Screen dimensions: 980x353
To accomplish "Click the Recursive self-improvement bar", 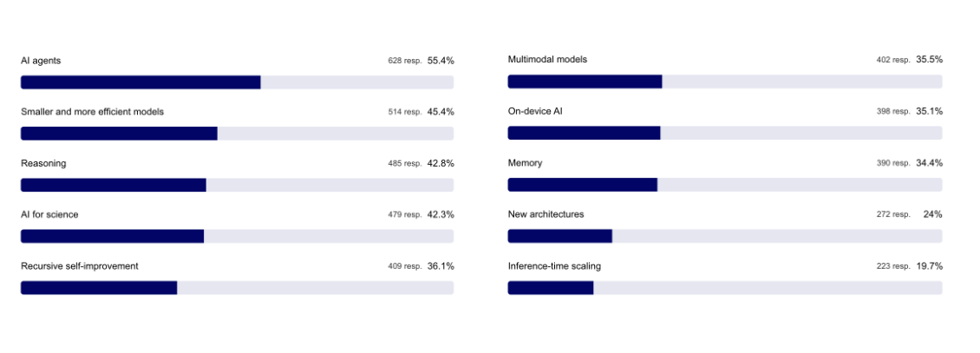I will tap(237, 288).
